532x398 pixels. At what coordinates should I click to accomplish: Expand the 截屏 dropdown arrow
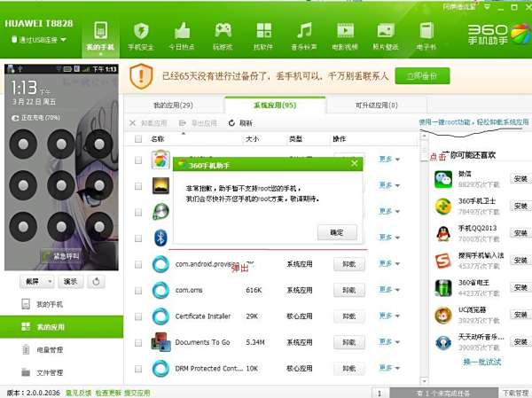click(51, 282)
